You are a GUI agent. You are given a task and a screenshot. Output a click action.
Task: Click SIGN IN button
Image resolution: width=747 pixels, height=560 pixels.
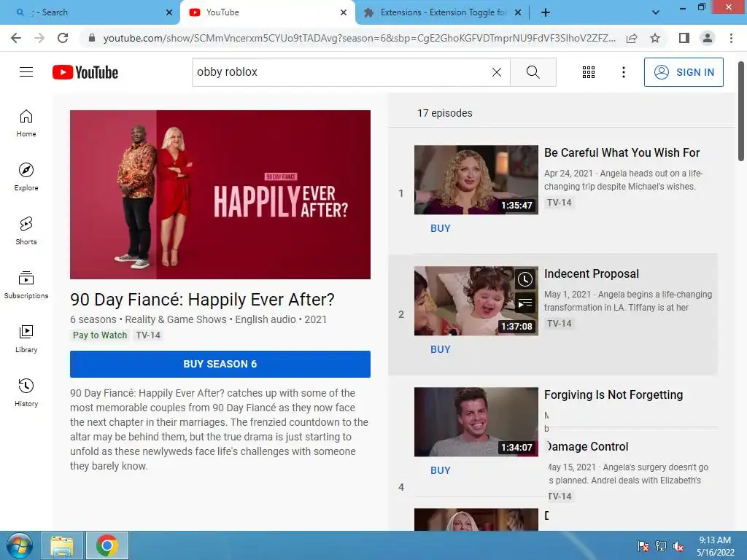coord(684,72)
